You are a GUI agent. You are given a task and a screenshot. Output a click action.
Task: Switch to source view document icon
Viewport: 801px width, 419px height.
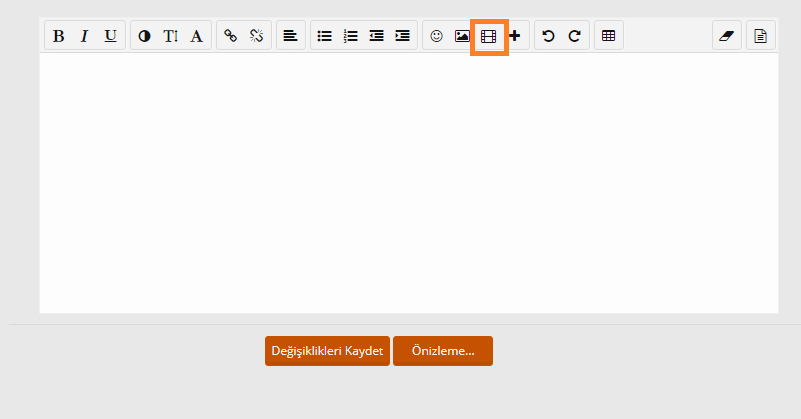point(761,36)
